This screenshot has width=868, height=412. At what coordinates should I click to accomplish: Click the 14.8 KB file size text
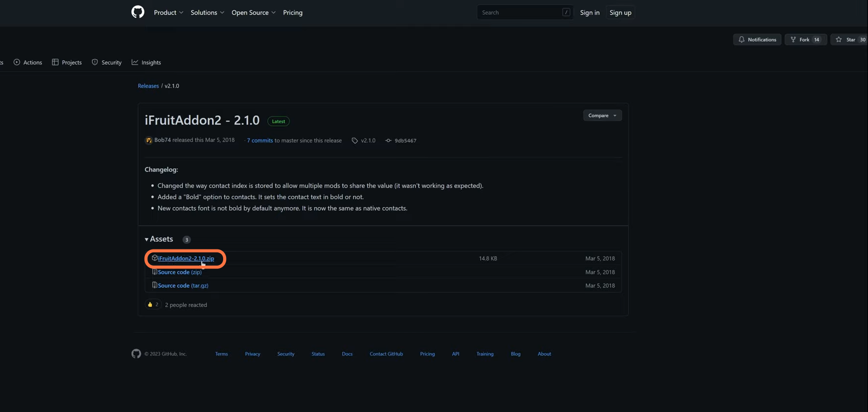(x=488, y=258)
